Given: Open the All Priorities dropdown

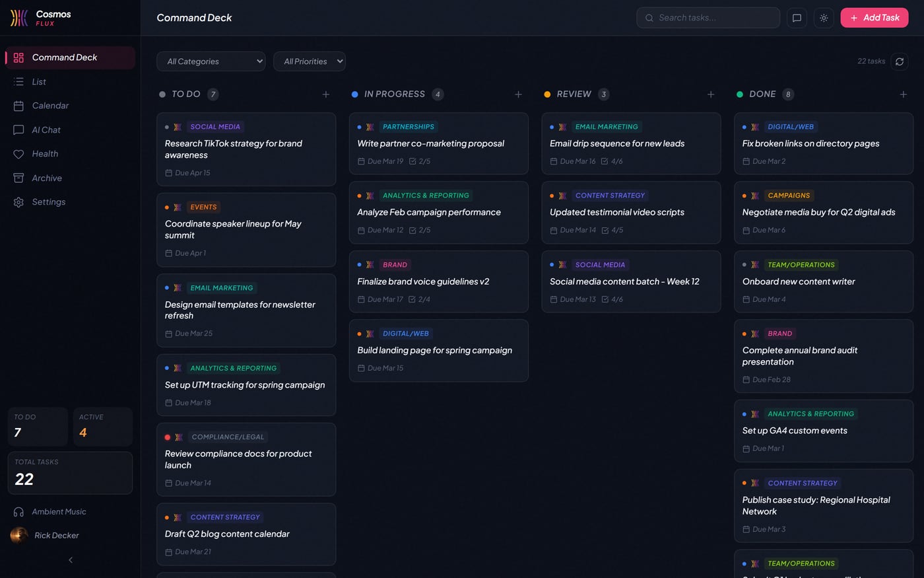Looking at the screenshot, I should 310,61.
